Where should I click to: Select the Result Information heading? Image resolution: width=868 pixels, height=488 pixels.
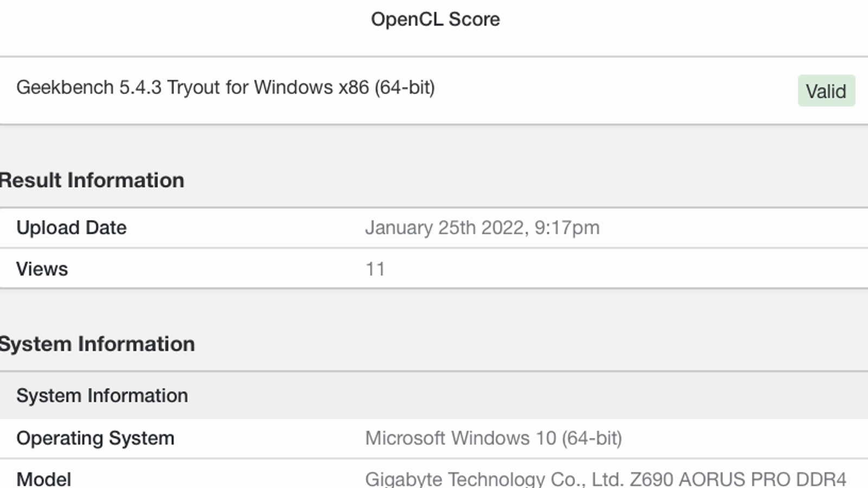point(92,181)
